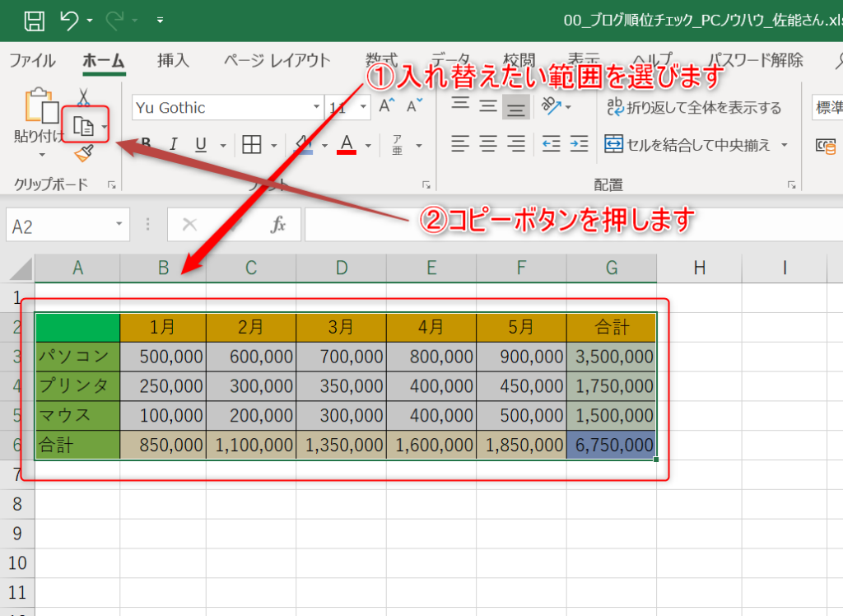This screenshot has height=616, width=843.
Task: Align text left
Action: (460, 144)
